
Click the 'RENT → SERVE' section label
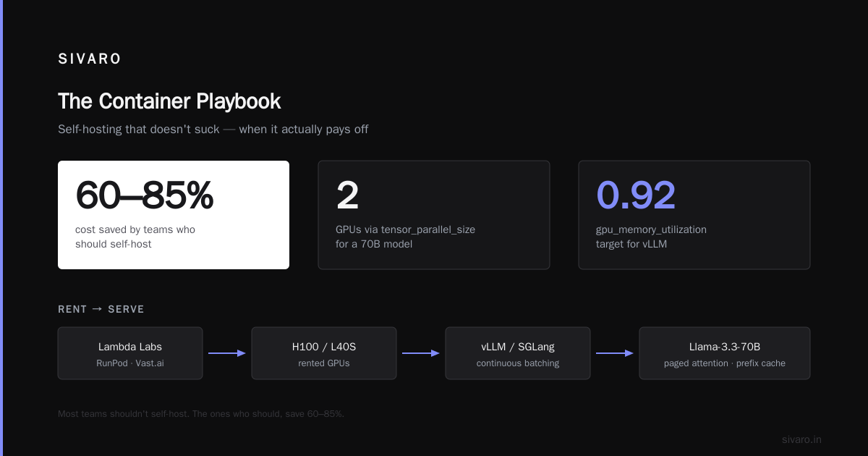tap(101, 309)
